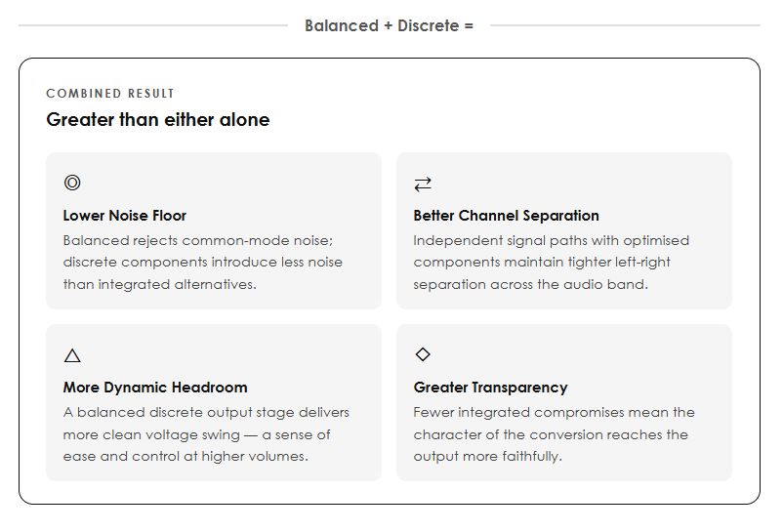The image size is (783, 532).
Task: Select the Greater Transparency heading
Action: pyautogui.click(x=490, y=388)
